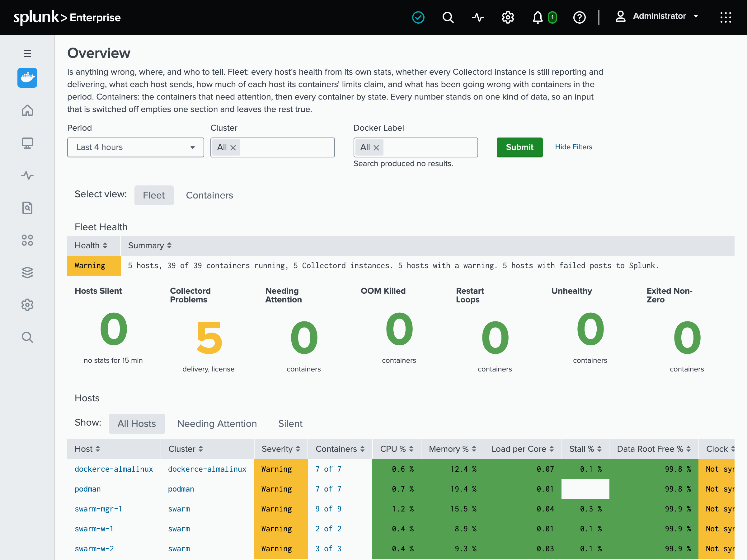Select the All Hosts tab
The width and height of the screenshot is (747, 560).
click(136, 423)
